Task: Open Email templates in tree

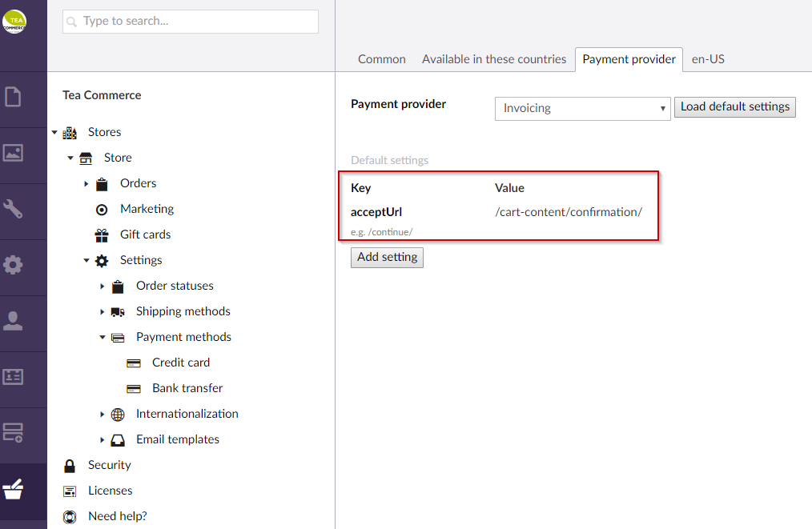Action: pos(178,439)
